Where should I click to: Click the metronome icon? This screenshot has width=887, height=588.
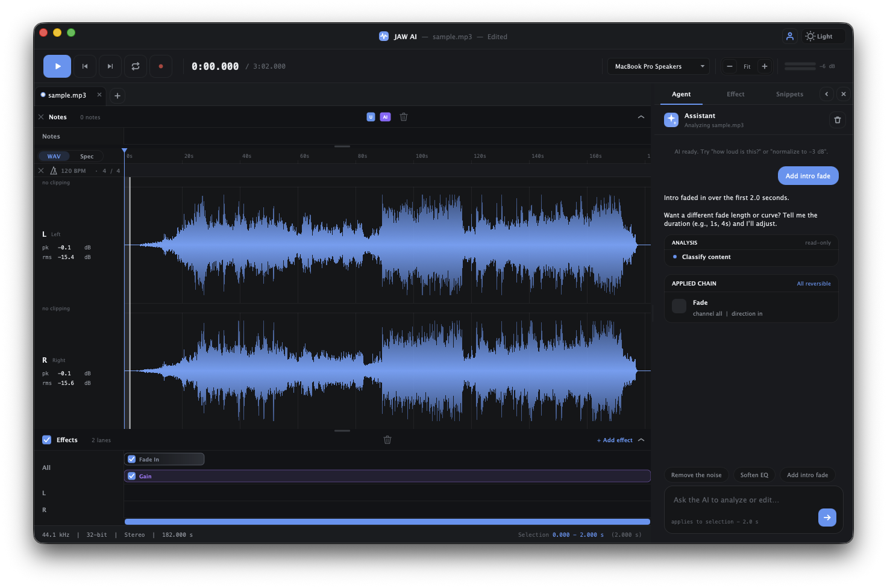(54, 170)
